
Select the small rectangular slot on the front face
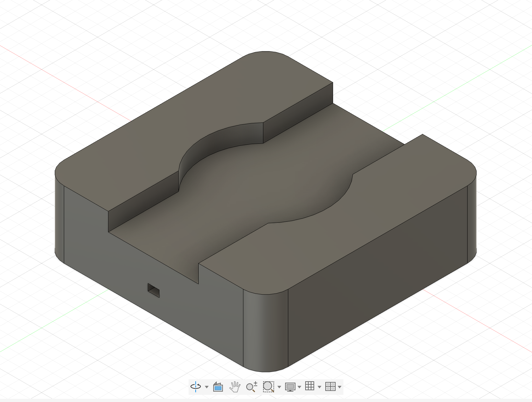(x=154, y=290)
